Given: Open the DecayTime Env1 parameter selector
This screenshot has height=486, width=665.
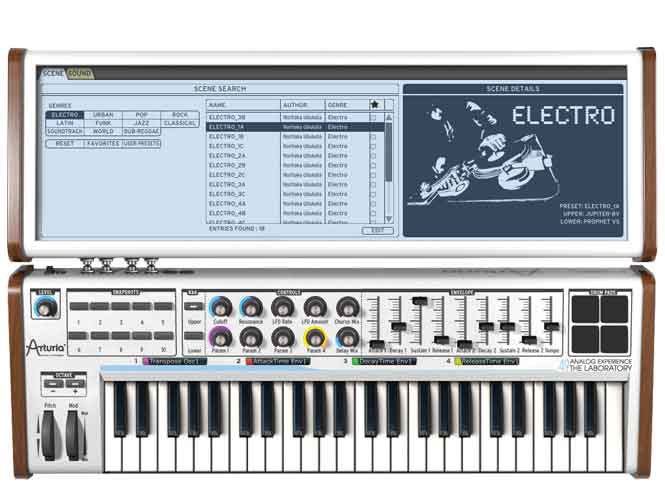Looking at the screenshot, I should (384, 361).
